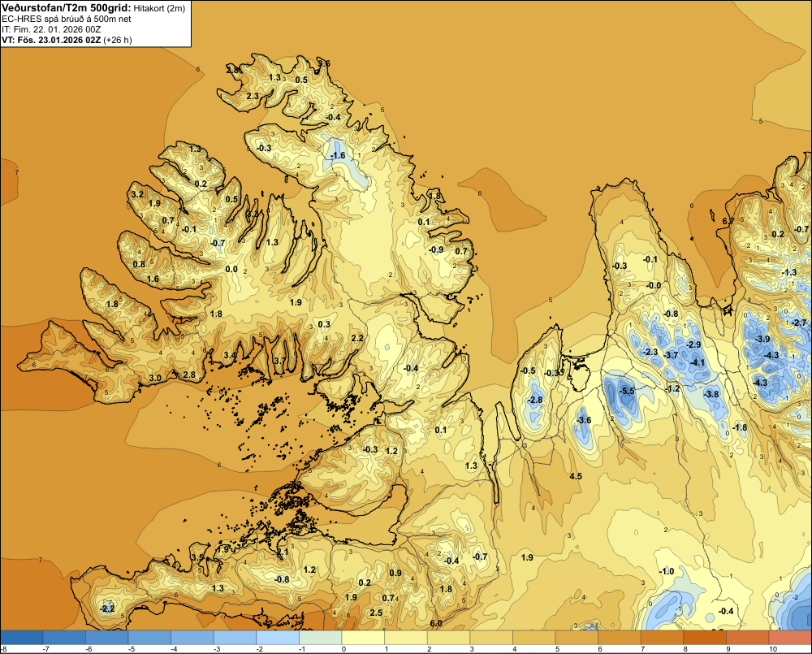Viewport: 812px width, 654px height.
Task: Click the 3.0 temperature value
Action: coord(155,378)
